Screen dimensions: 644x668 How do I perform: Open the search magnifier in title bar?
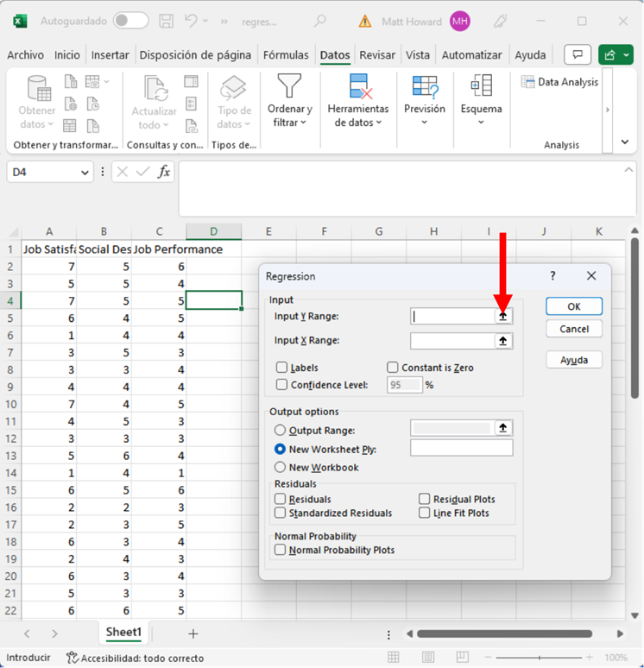pos(320,21)
